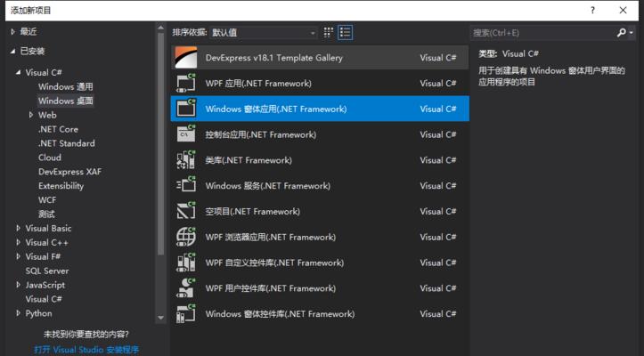The width and height of the screenshot is (644, 356).
Task: Select WPF 应用(.NET Framework) template name
Action: tap(258, 83)
